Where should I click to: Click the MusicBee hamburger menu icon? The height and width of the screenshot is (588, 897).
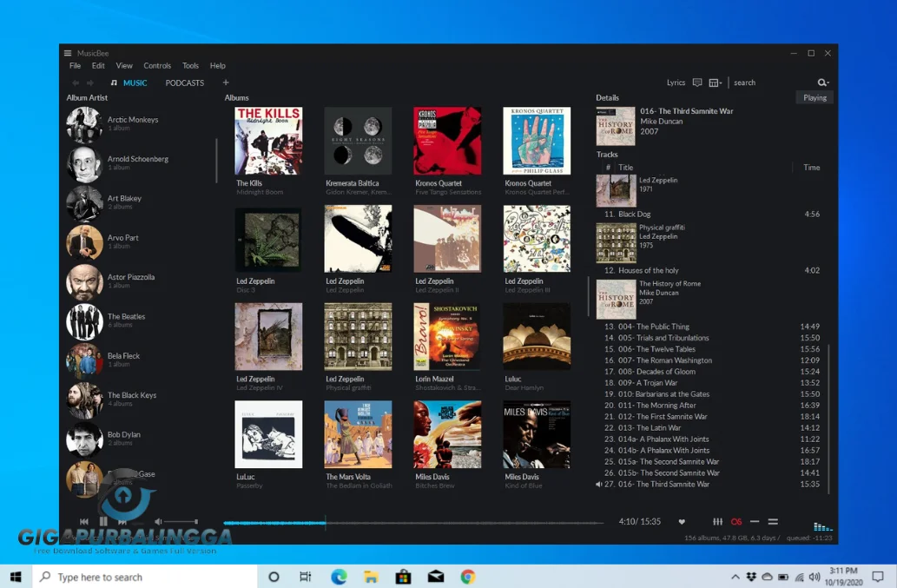point(67,52)
